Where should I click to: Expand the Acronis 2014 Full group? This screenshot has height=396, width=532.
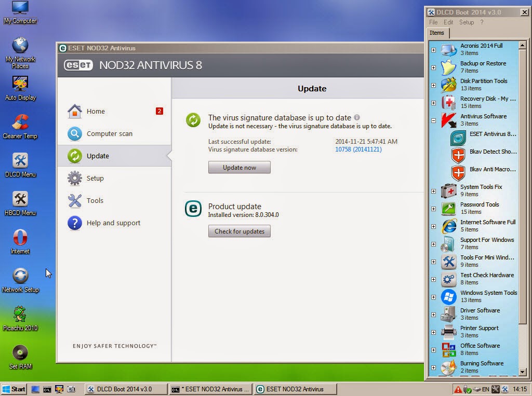click(433, 50)
